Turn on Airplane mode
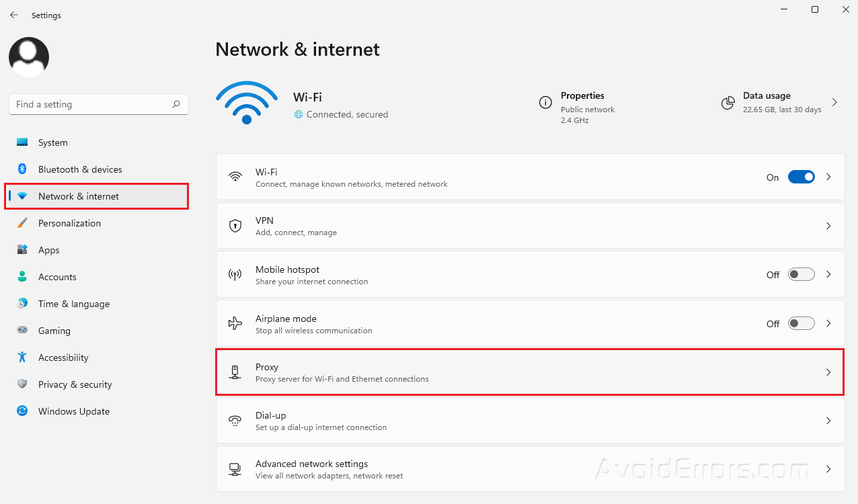The width and height of the screenshot is (858, 504). coord(801,323)
